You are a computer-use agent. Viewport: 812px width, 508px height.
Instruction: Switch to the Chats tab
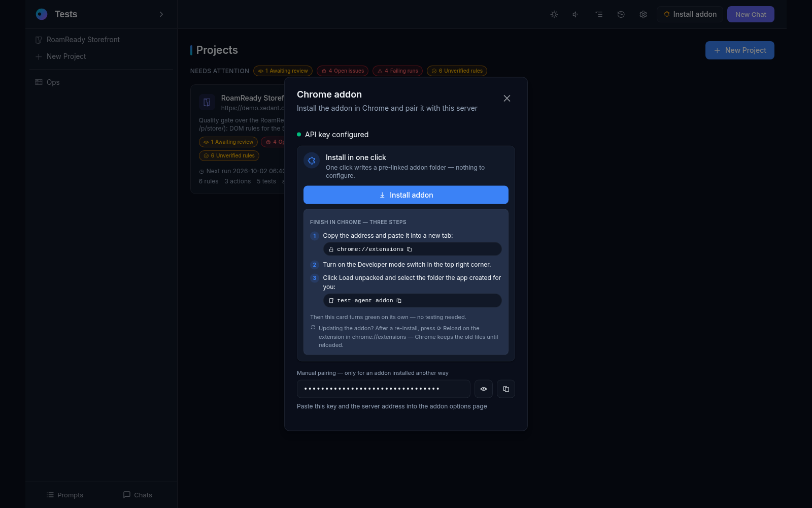(x=138, y=495)
